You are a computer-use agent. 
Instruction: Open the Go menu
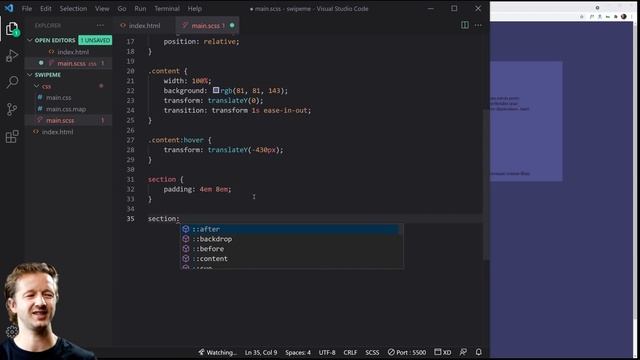pos(122,9)
